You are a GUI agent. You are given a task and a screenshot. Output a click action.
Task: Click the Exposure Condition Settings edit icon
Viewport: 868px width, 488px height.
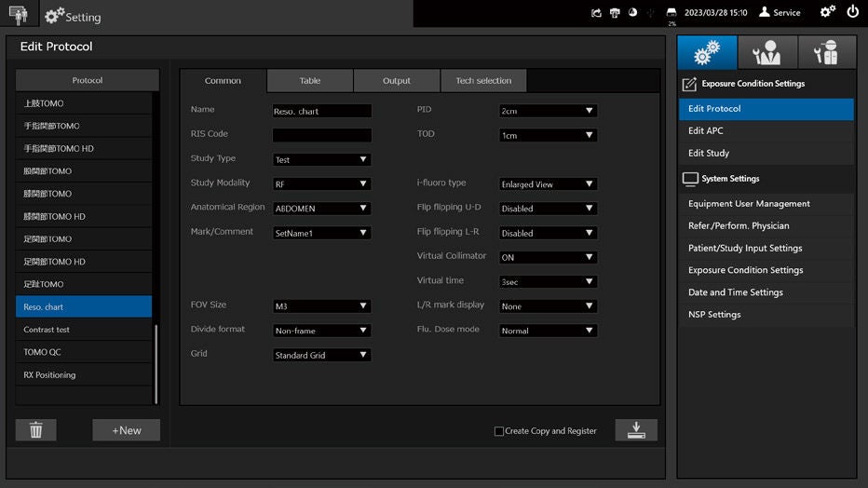click(689, 84)
